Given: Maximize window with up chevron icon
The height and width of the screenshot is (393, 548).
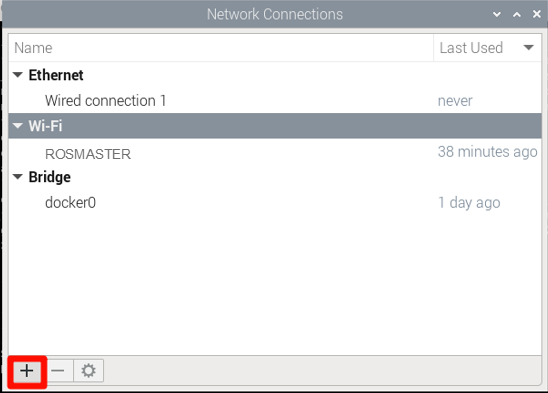Looking at the screenshot, I should [517, 14].
